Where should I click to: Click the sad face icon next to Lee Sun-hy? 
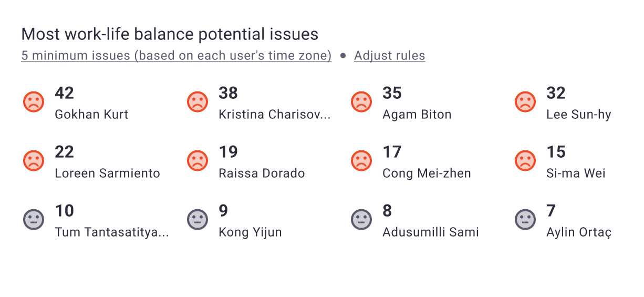pos(525,101)
